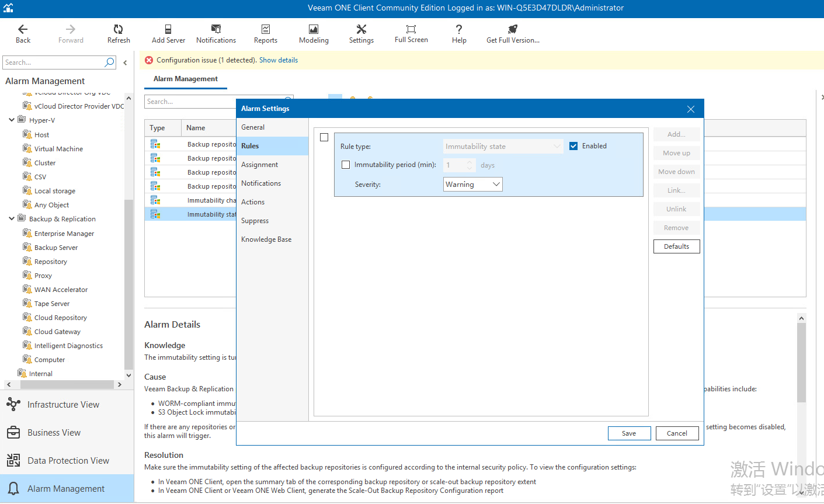Select the Cloud Gateway alarm node
The width and height of the screenshot is (824, 504).
pyautogui.click(x=57, y=331)
